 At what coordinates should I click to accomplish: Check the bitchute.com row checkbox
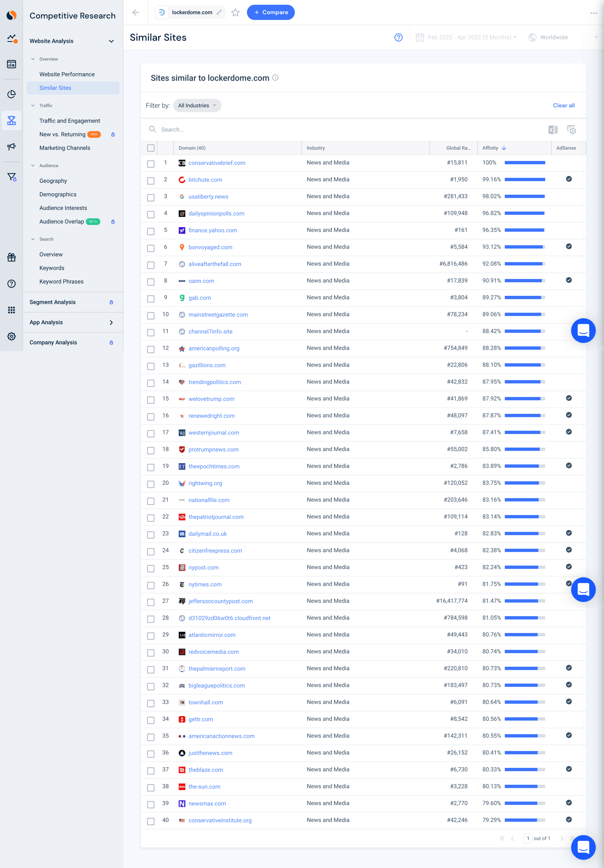151,181
